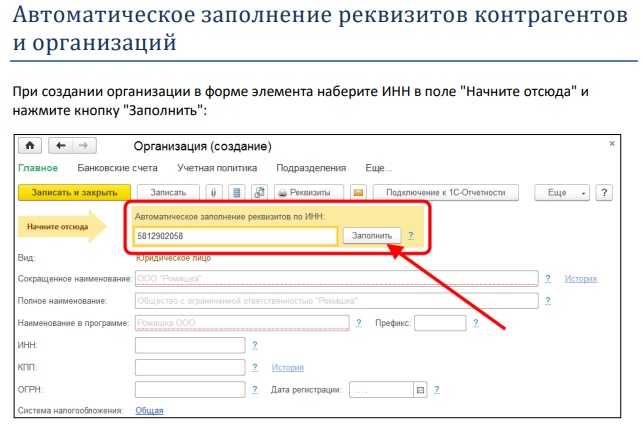Switch to the Банковские счета tab
The width and height of the screenshot is (642, 427).
[x=117, y=168]
